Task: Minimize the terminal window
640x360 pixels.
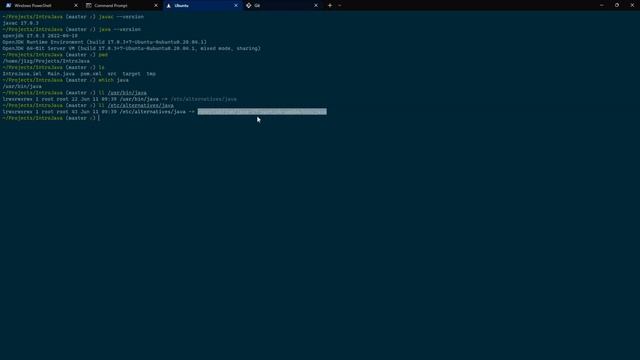Action: pyautogui.click(x=602, y=5)
